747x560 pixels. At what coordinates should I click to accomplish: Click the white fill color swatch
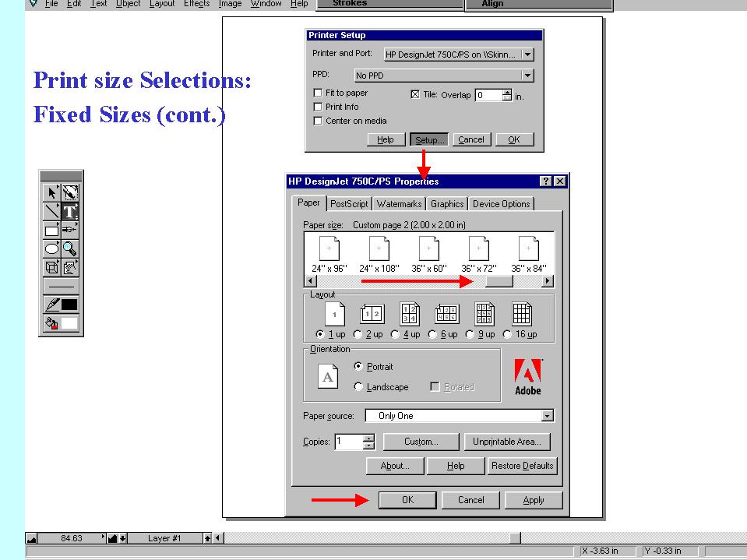69,323
